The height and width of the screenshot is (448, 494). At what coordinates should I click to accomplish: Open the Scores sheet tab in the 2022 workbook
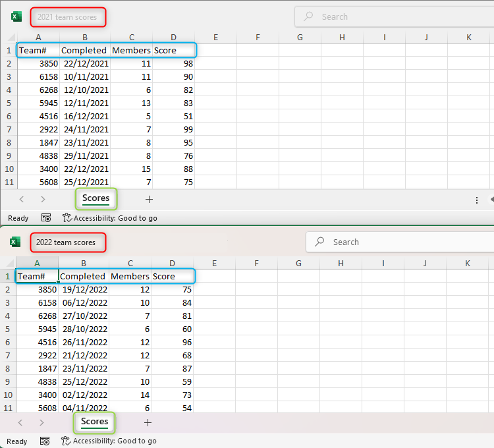click(x=94, y=422)
